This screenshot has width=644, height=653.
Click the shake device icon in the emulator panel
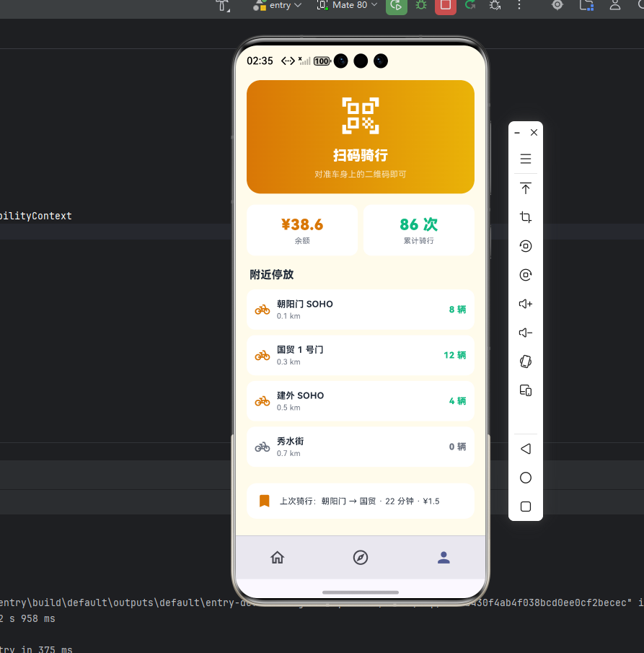point(526,361)
